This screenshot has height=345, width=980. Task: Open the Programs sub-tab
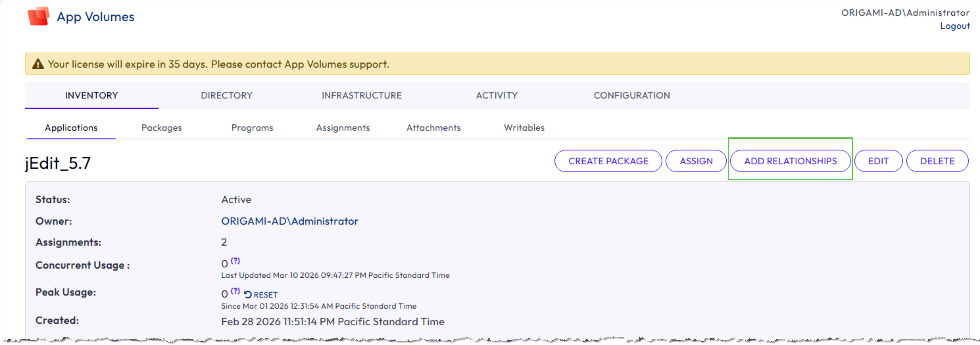(252, 128)
